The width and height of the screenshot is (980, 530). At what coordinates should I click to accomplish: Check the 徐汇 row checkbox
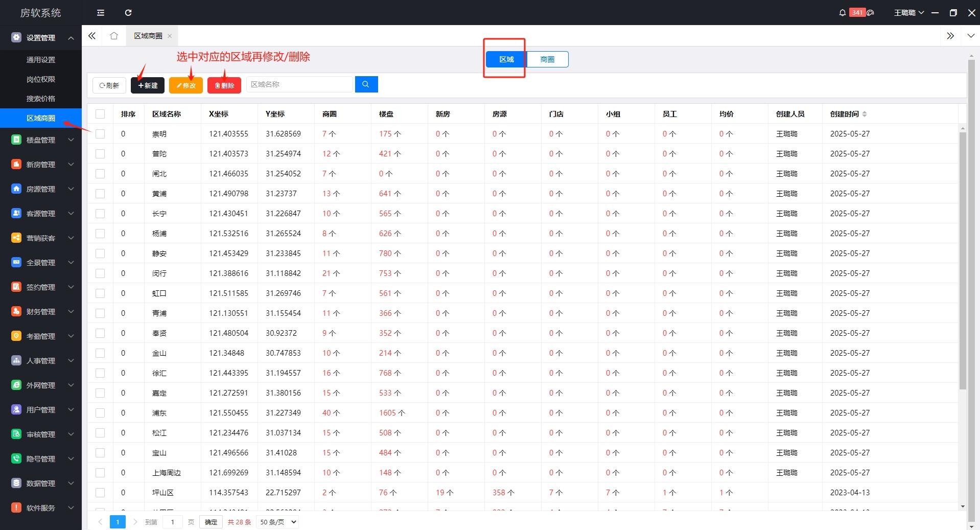(x=100, y=373)
